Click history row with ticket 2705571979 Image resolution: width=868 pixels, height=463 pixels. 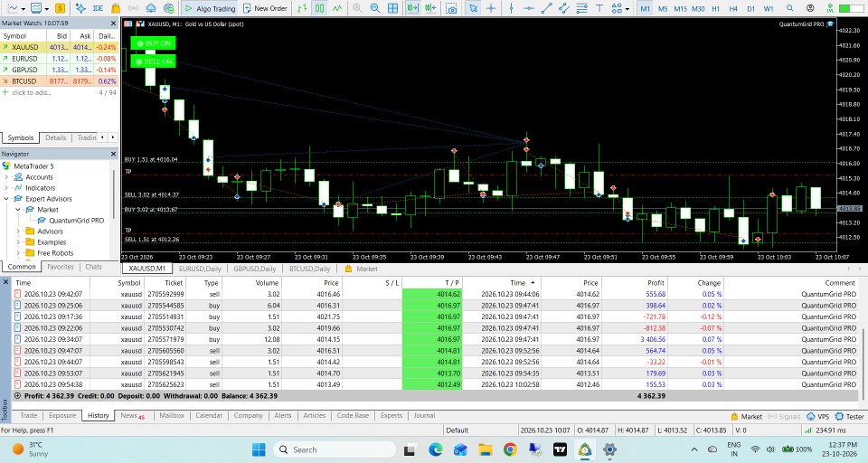(x=435, y=339)
